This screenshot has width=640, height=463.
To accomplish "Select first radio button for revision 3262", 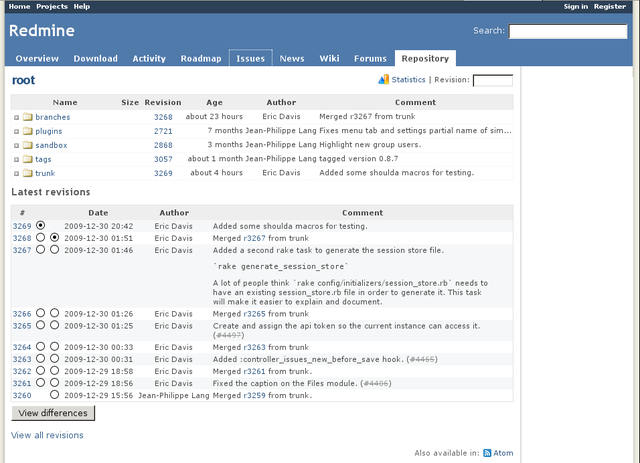I will pos(40,370).
